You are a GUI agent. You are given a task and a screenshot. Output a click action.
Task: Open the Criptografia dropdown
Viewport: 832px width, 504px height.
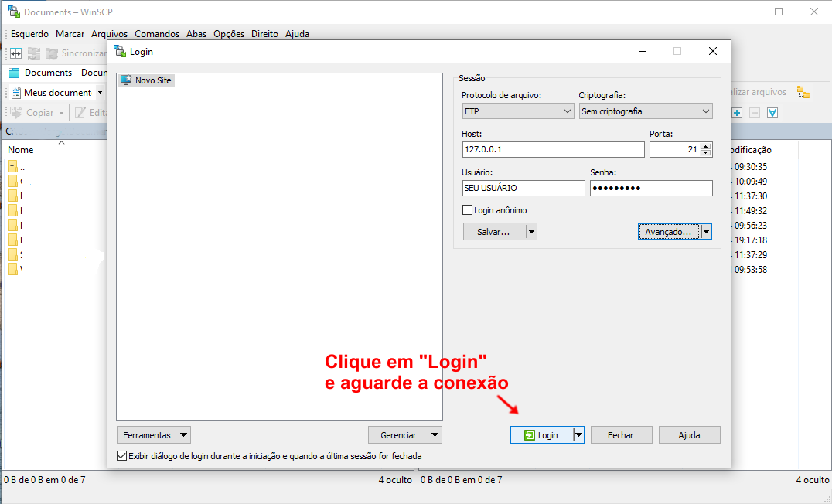[x=646, y=111]
